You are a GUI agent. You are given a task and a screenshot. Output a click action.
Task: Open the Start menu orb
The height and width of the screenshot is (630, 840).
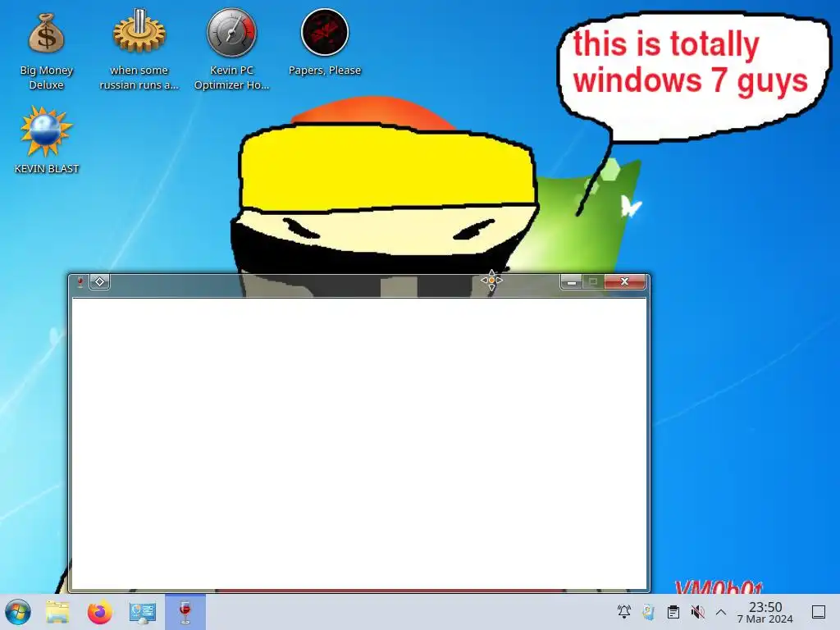click(x=18, y=612)
